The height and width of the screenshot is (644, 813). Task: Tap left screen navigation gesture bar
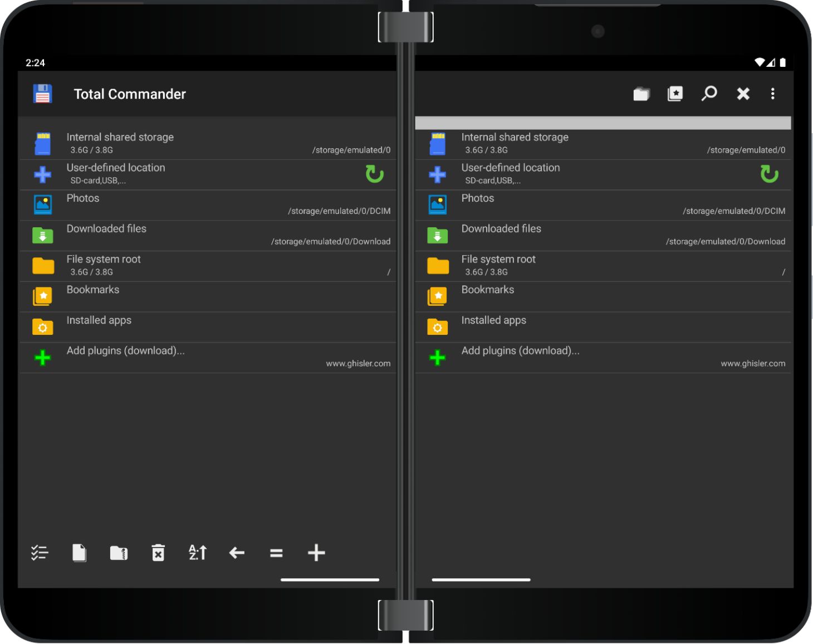(330, 580)
